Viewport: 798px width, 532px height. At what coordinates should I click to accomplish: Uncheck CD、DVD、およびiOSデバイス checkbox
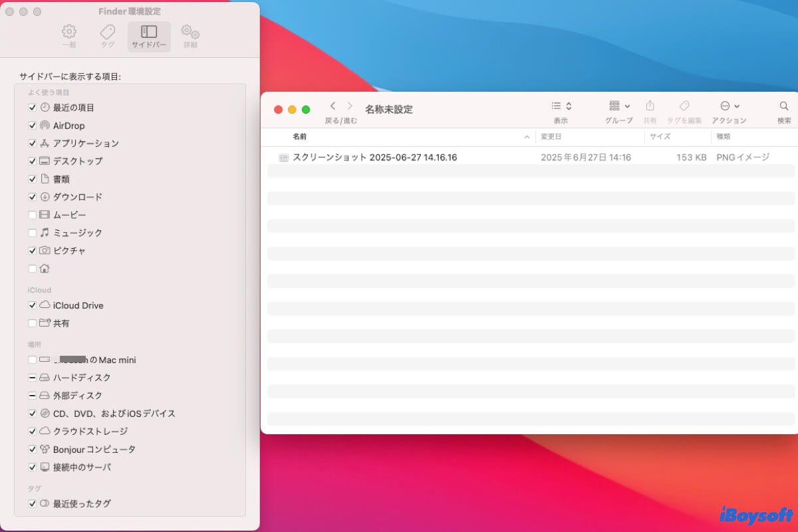33,414
